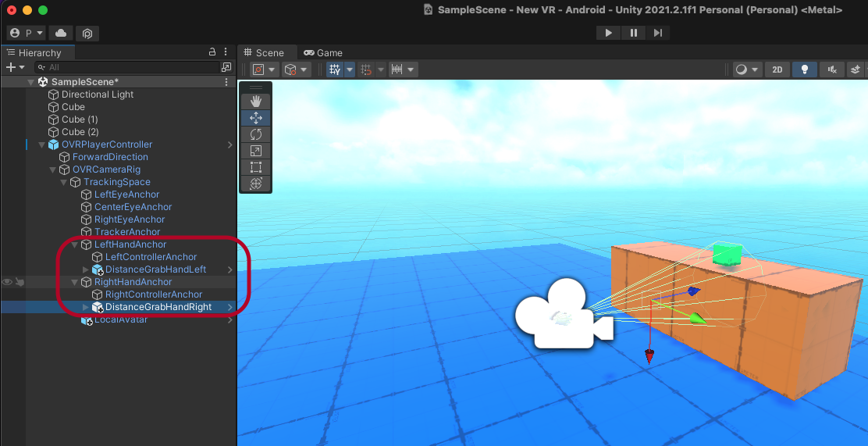The height and width of the screenshot is (446, 868).
Task: Open SampleScene three-dot options menu
Action: point(226,82)
